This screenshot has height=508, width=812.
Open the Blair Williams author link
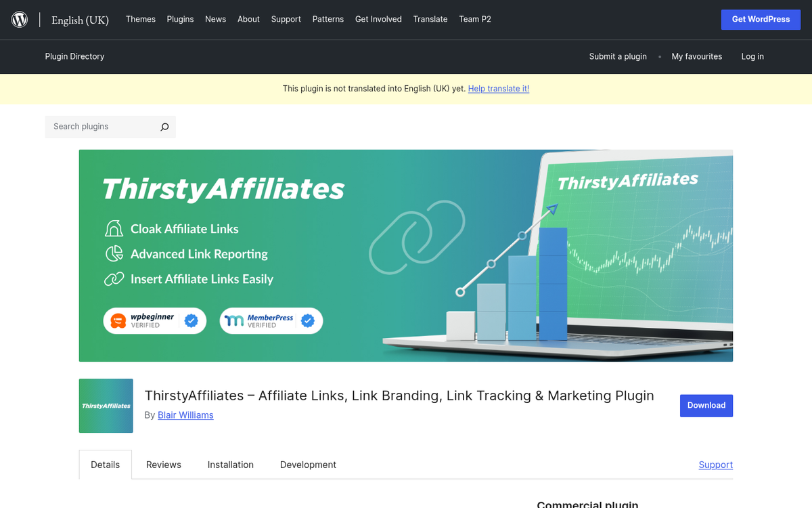pos(185,415)
